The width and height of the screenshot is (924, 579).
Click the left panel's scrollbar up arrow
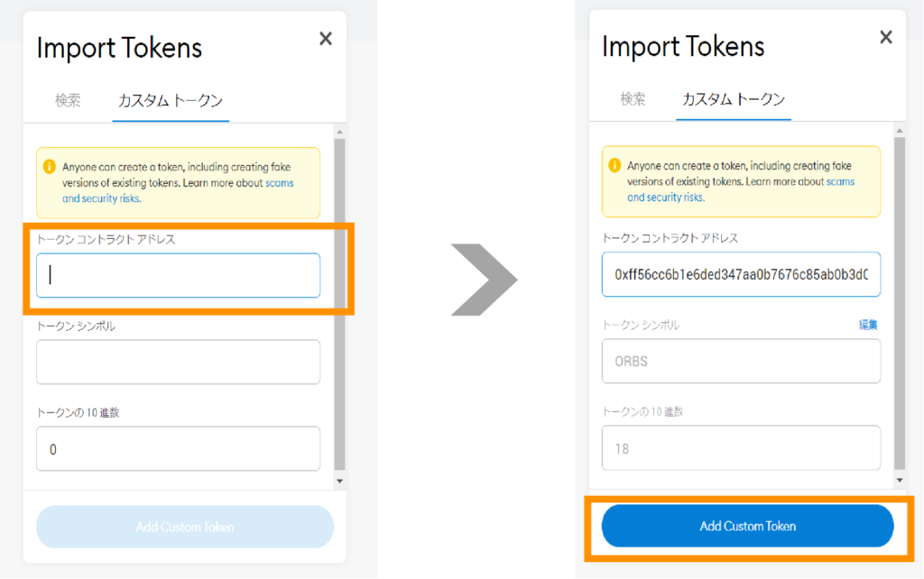tap(339, 133)
